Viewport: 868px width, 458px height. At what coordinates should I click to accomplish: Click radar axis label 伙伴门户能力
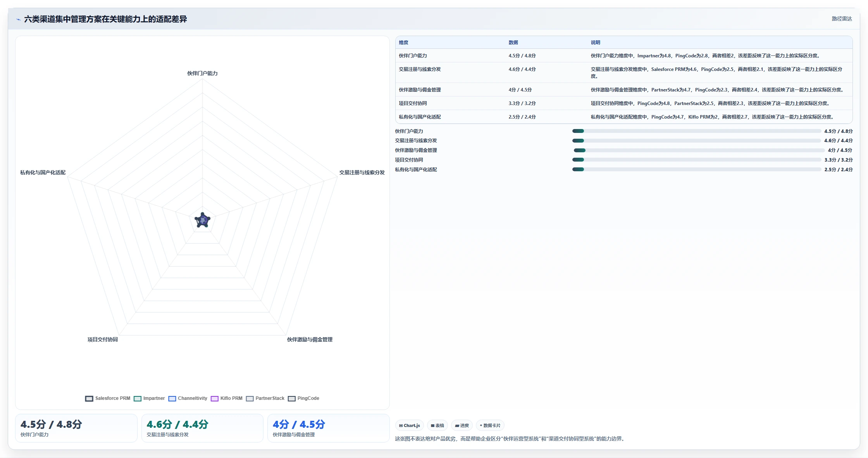[x=202, y=73]
